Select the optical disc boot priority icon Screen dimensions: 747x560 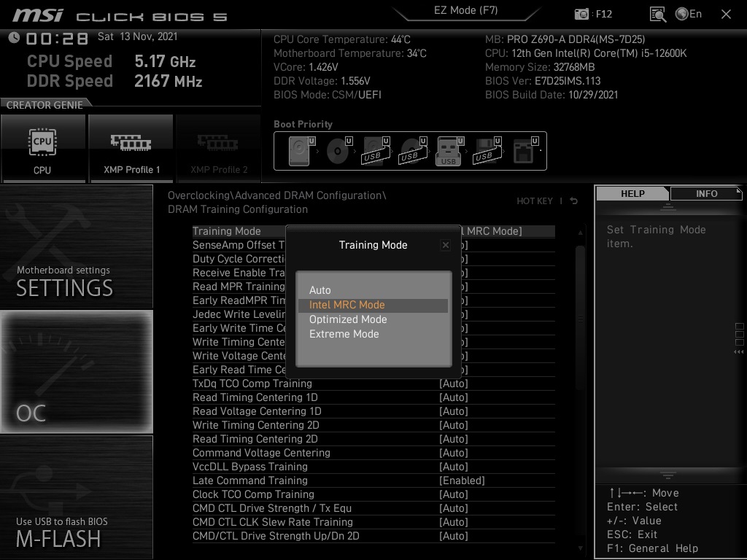point(339,151)
